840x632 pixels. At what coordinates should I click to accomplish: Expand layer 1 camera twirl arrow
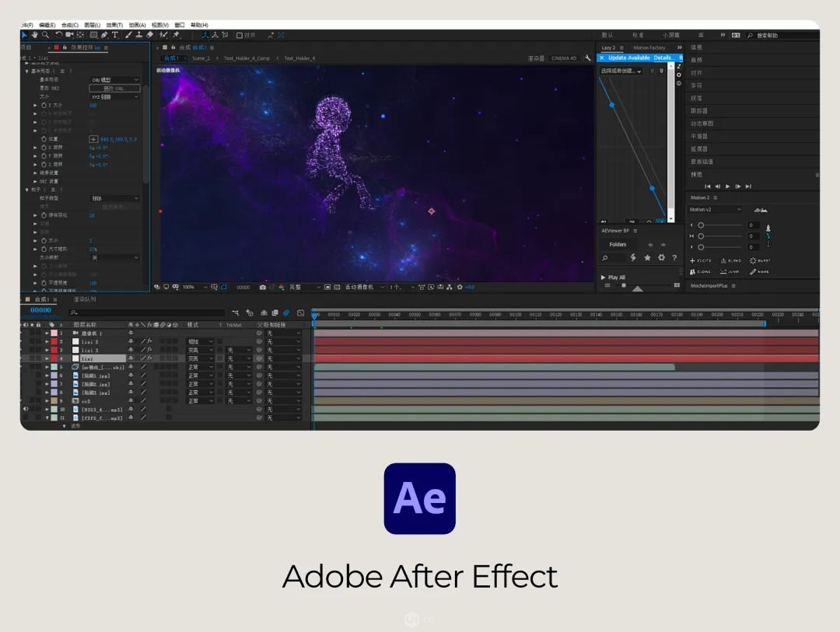click(x=47, y=333)
